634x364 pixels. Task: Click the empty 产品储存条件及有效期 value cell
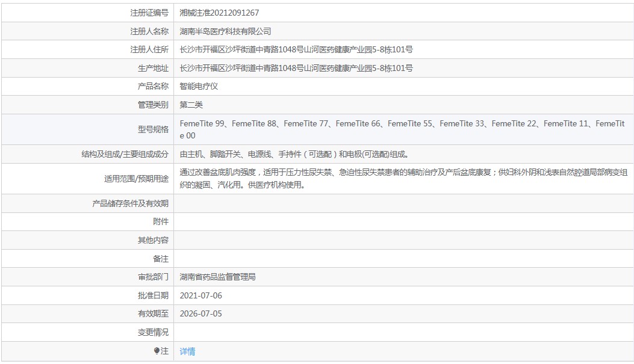(x=403, y=203)
